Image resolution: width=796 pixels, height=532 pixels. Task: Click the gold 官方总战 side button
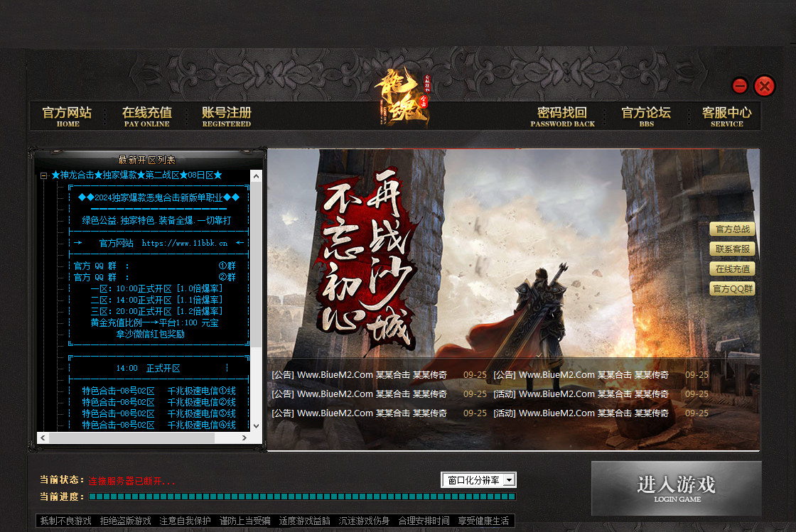[x=732, y=229]
